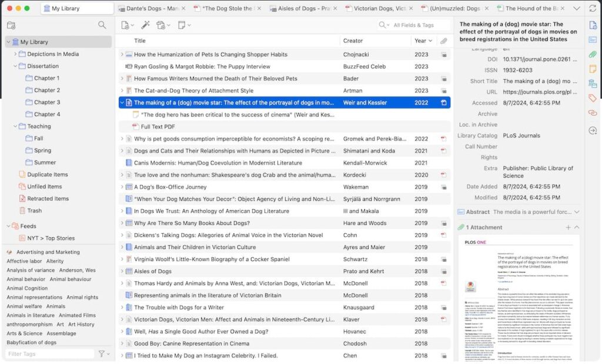This screenshot has width=602, height=364.
Task: Sort items by the Year column header
Action: [x=420, y=41]
